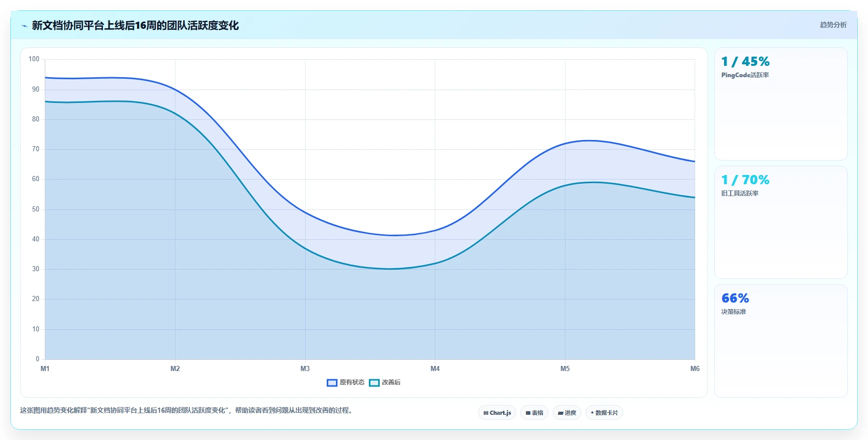Open the PingCode活跃率 stat card
868x440 pixels.
781,104
